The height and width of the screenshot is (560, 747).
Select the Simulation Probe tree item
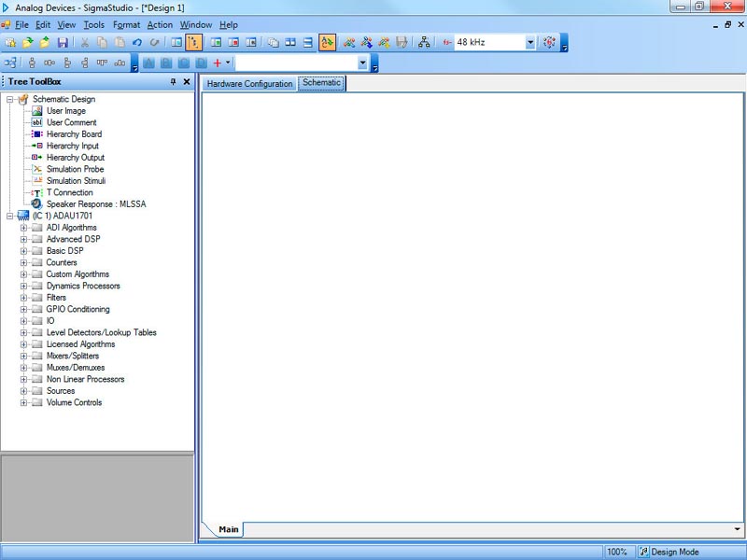click(x=76, y=169)
